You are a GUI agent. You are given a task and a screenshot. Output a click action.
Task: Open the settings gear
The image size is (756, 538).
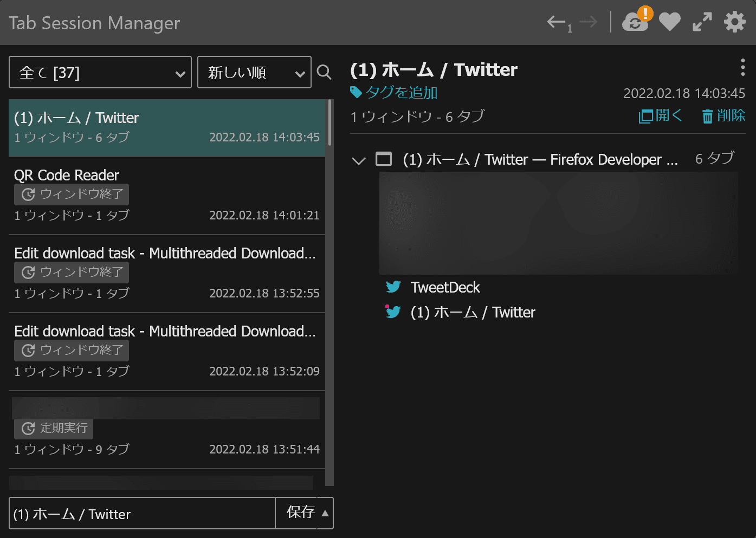pyautogui.click(x=735, y=22)
